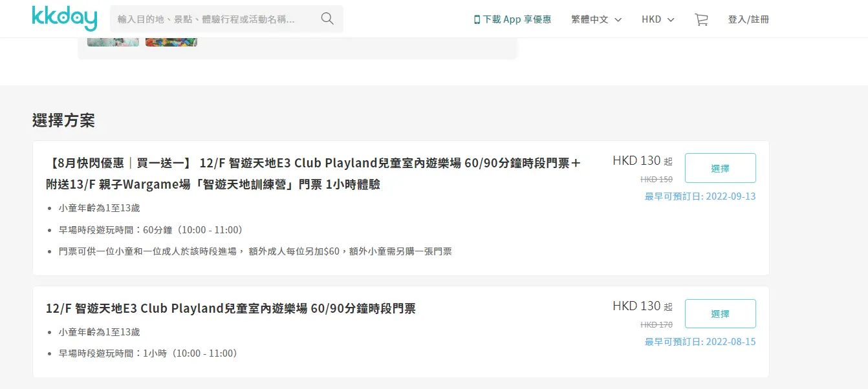Screen dimensions: 868x389
Task: Open the left photo thumbnail
Action: coord(113,41)
